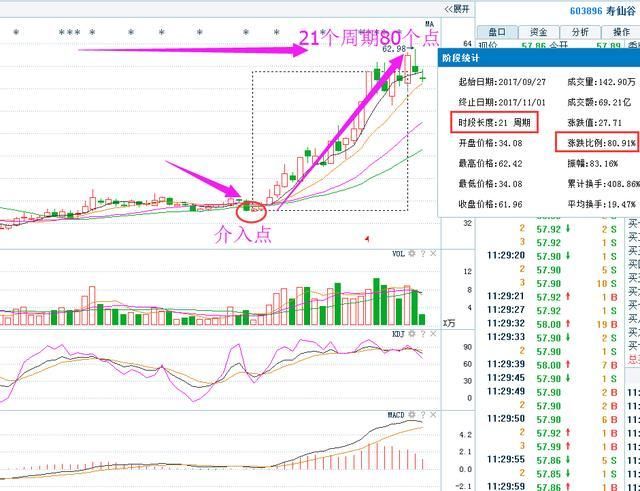Close the KDJ indicator panel
This screenshot has width=640, height=491.
(x=433, y=334)
